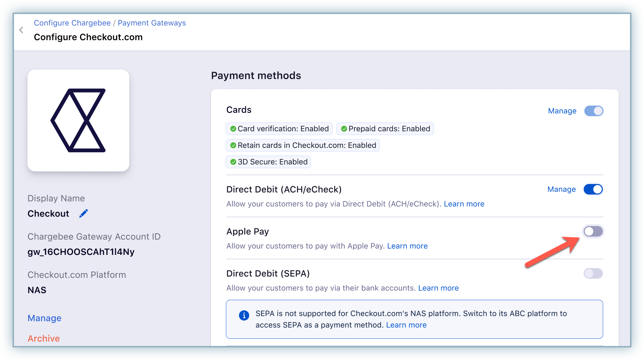Image resolution: width=644 pixels, height=360 pixels.
Task: Open Learn more in SEPA info notice
Action: pyautogui.click(x=406, y=325)
